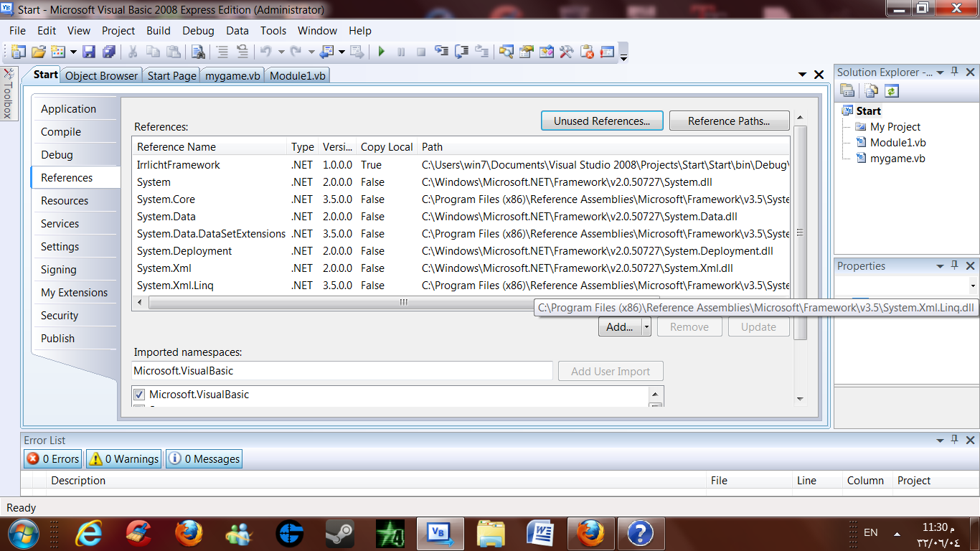Open the Object Browser toolbar icon
The width and height of the screenshot is (980, 551).
pos(547,52)
